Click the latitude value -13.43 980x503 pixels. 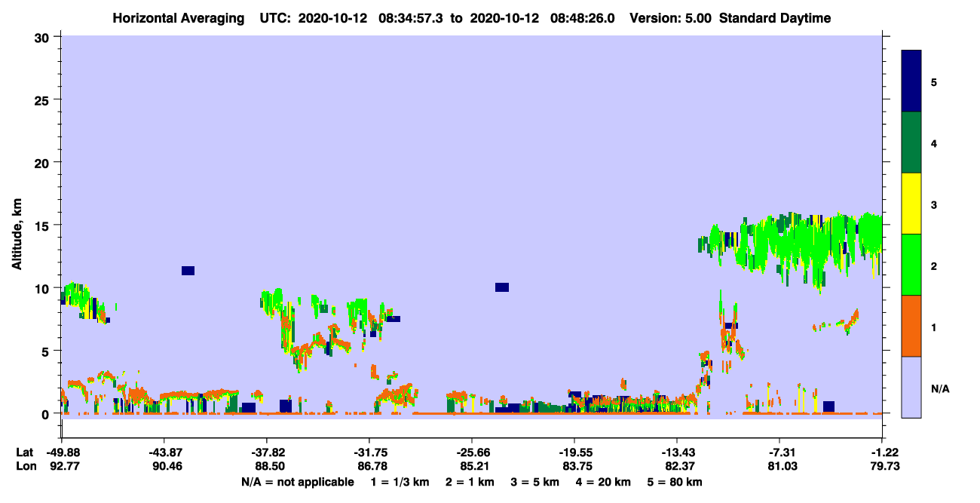tap(677, 452)
